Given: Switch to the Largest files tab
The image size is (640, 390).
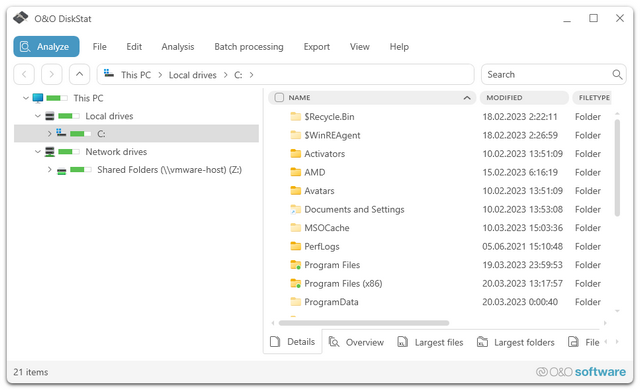Looking at the screenshot, I should [x=431, y=342].
